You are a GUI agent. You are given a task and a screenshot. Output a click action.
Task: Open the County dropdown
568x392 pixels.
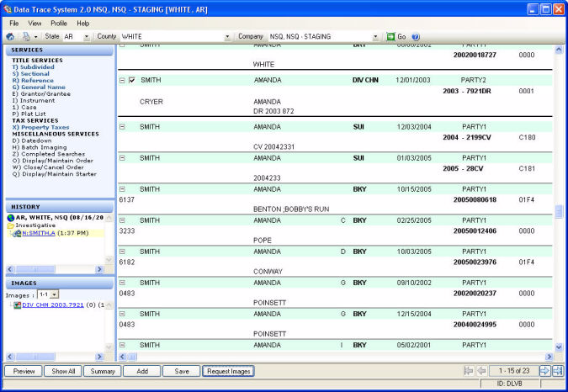pyautogui.click(x=227, y=37)
